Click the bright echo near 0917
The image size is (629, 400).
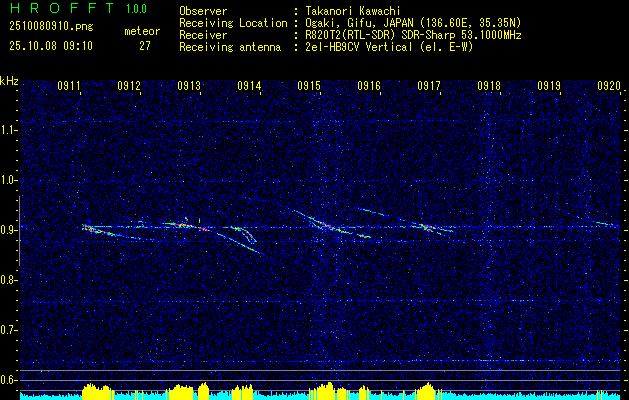coord(428,227)
